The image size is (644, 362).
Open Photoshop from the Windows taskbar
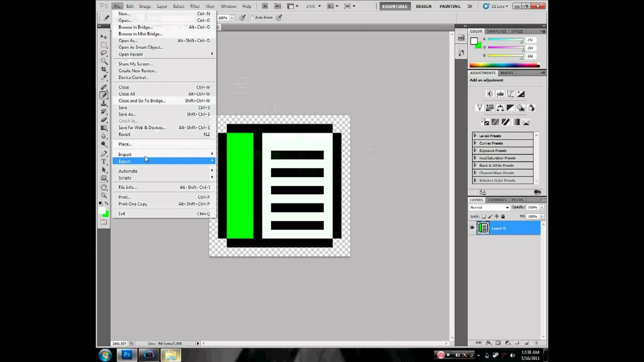(x=127, y=355)
